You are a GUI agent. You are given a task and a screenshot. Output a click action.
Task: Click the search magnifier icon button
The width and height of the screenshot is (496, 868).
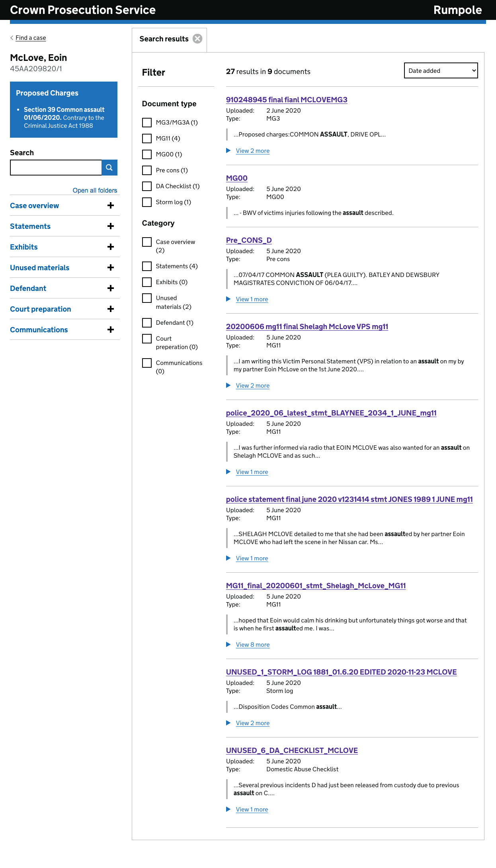109,168
